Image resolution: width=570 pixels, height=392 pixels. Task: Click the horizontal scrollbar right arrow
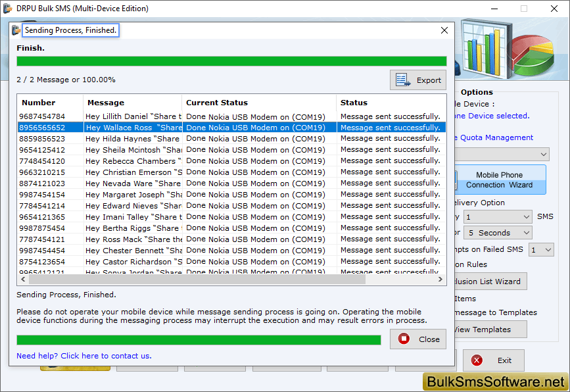[x=440, y=280]
